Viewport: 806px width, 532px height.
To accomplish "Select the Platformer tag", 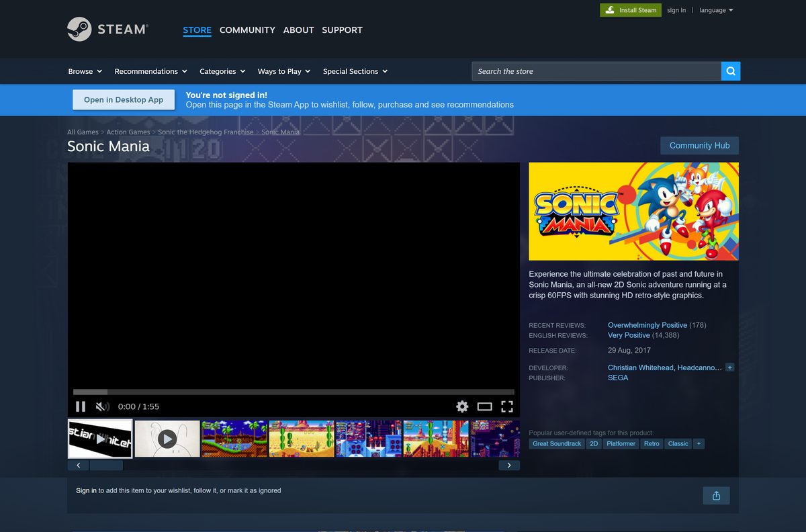I will [621, 444].
